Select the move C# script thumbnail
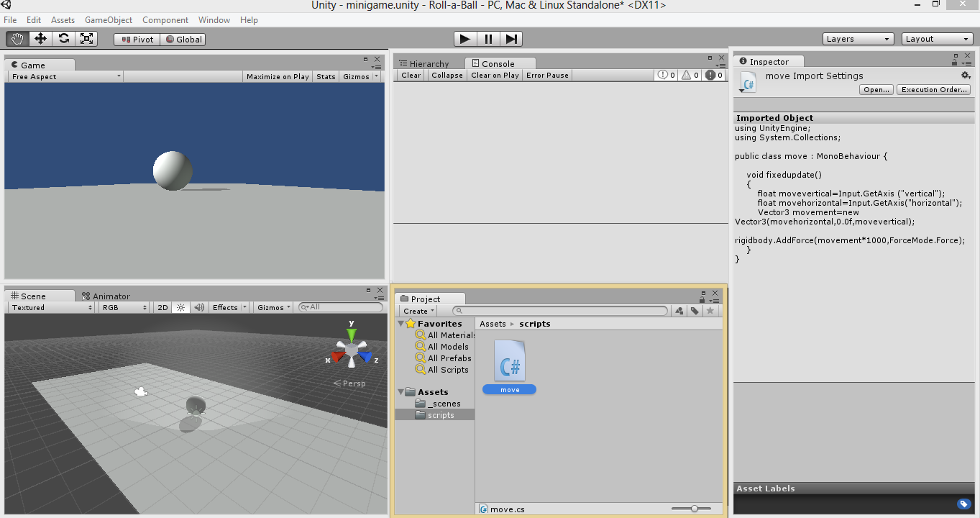This screenshot has height=518, width=980. (x=510, y=361)
